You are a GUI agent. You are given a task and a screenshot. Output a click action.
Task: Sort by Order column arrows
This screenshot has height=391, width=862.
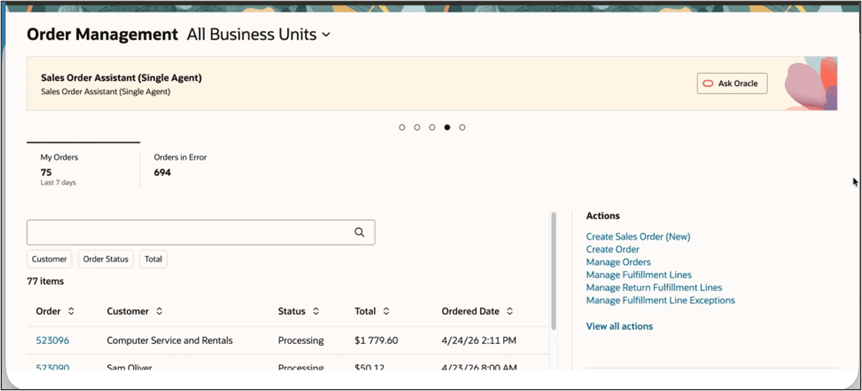pos(70,311)
